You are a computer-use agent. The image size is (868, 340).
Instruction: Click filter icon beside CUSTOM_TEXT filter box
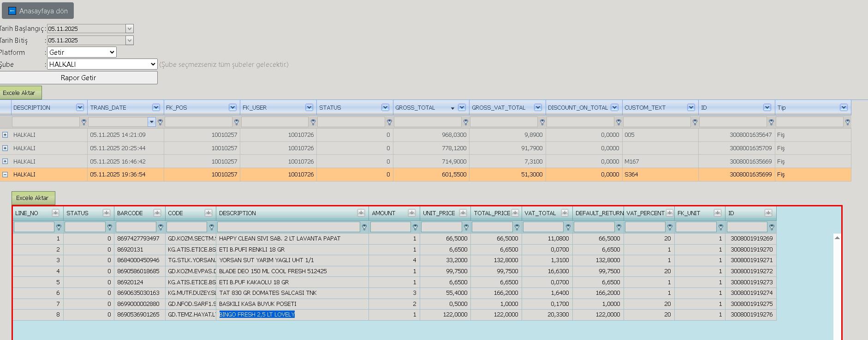pos(695,122)
